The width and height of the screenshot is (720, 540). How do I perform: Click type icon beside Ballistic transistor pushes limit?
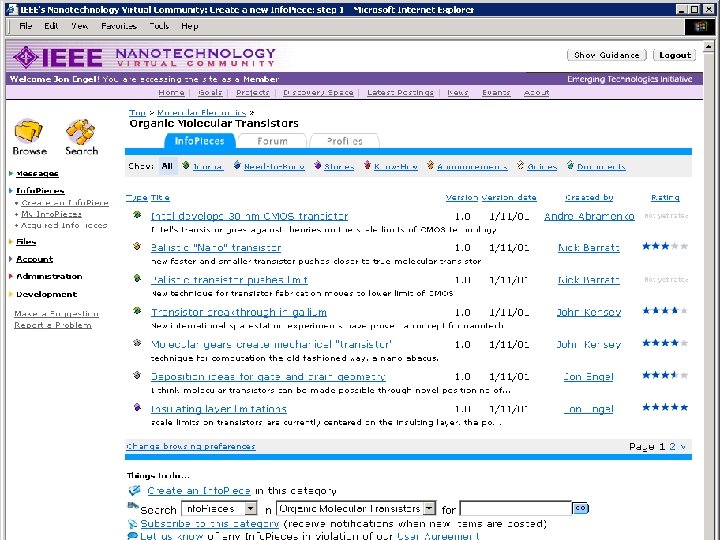pyautogui.click(x=137, y=278)
